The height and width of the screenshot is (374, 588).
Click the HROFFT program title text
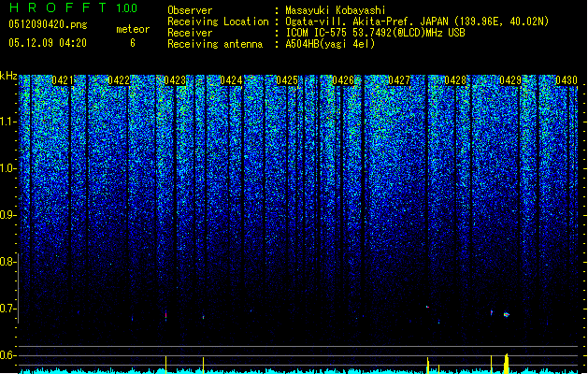pyautogui.click(x=58, y=7)
